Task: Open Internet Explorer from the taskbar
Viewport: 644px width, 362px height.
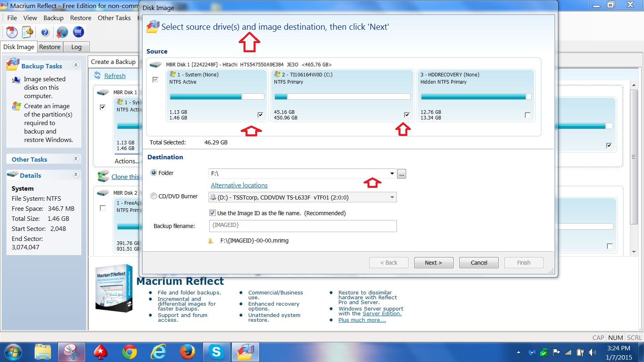Action: click(x=158, y=352)
